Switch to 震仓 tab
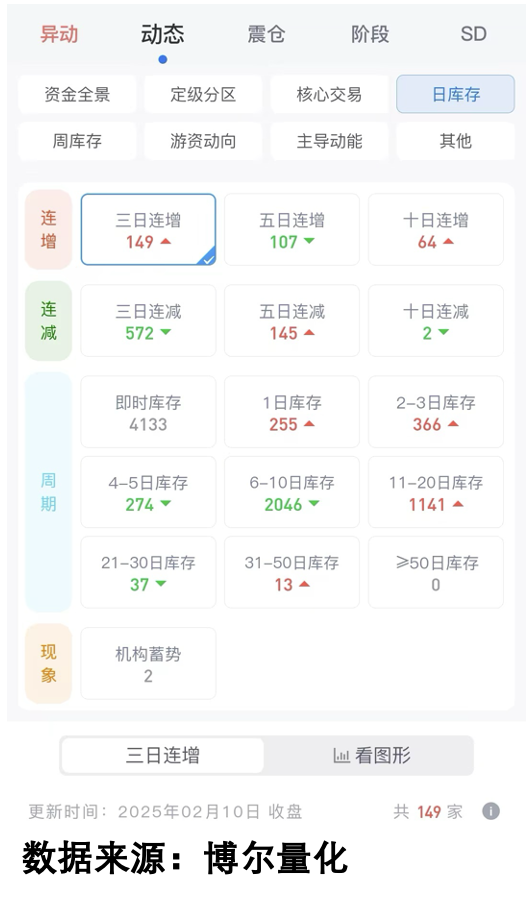The width and height of the screenshot is (532, 904). coord(266,34)
